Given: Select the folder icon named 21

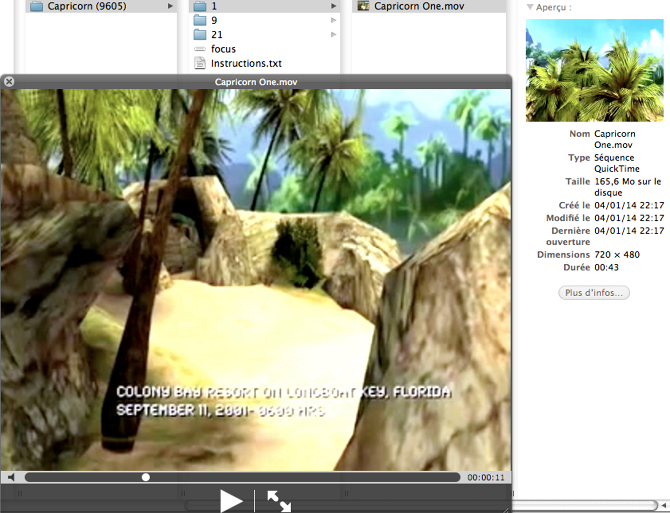Looking at the screenshot, I should pos(199,35).
